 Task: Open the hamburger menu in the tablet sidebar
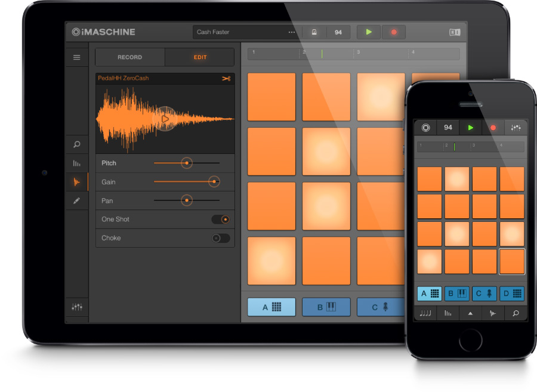click(76, 57)
